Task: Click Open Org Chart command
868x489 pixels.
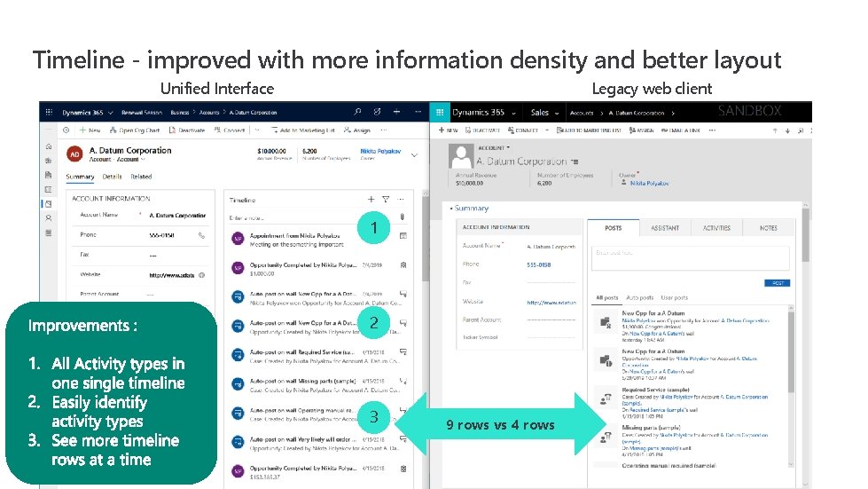Action: coord(135,130)
